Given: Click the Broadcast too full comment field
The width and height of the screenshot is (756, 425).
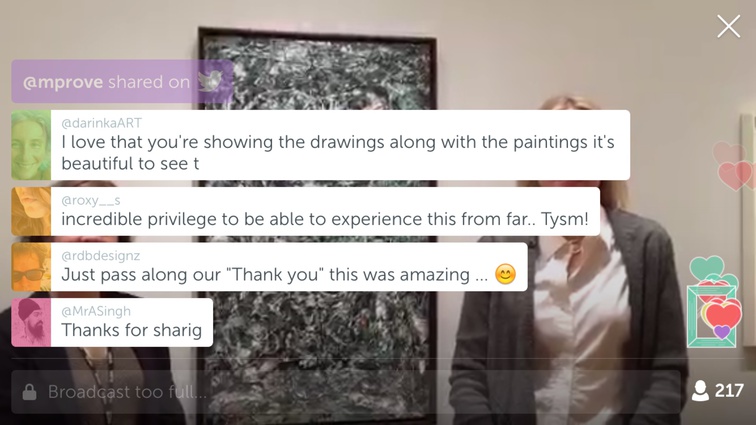Looking at the screenshot, I should (x=346, y=392).
